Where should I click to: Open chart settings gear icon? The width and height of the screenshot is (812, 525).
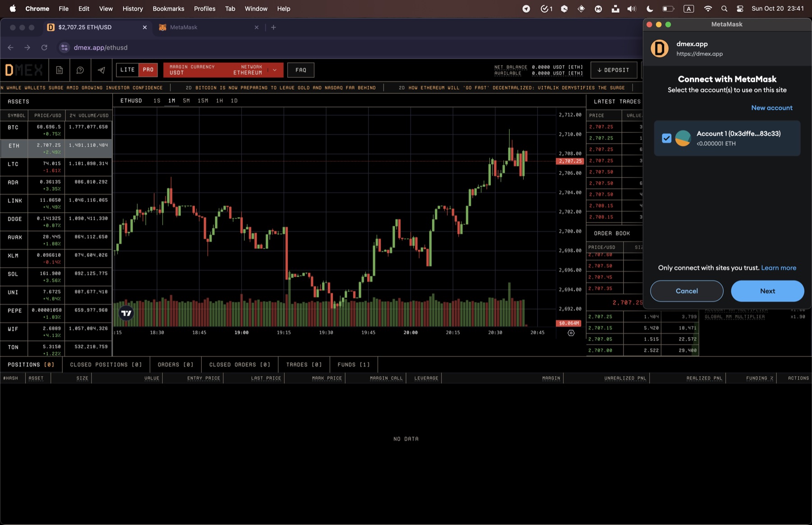[571, 333]
